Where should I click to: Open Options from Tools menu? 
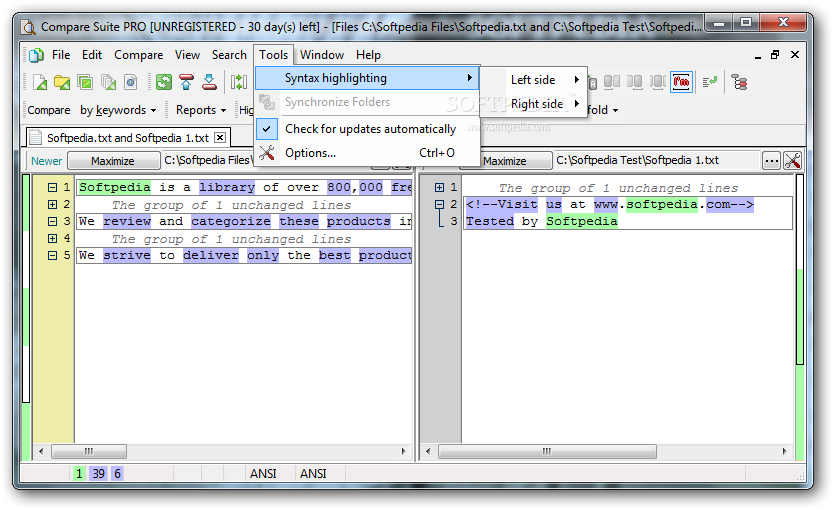[x=367, y=153]
